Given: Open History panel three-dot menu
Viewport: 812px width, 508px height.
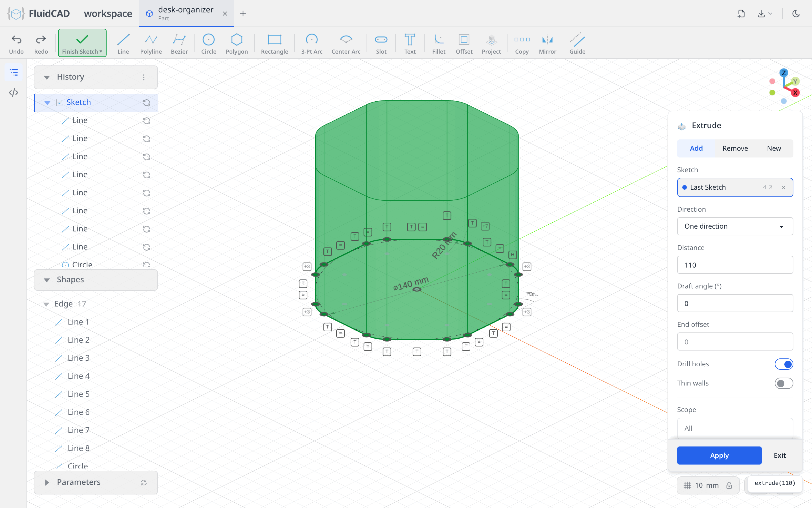Looking at the screenshot, I should [144, 77].
